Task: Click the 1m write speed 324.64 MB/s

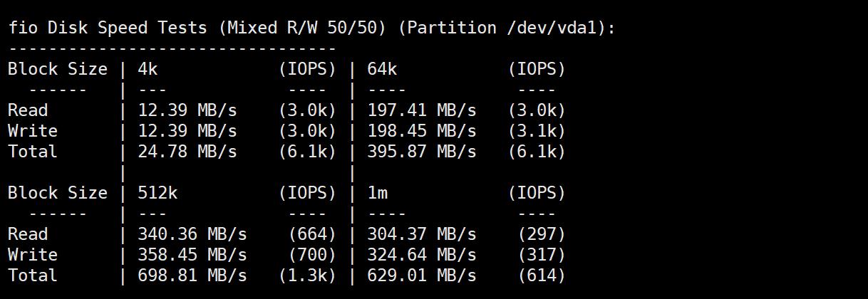Action: [x=421, y=255]
